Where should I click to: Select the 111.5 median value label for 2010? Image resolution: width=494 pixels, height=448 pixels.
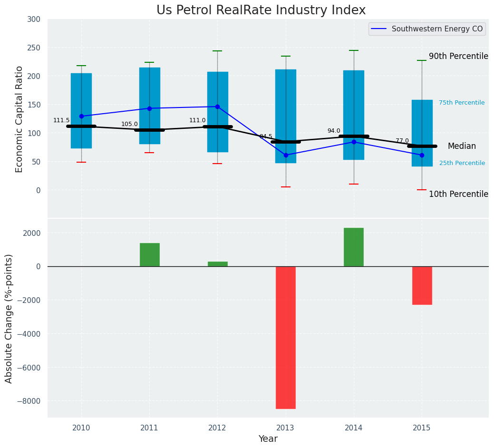pos(61,120)
